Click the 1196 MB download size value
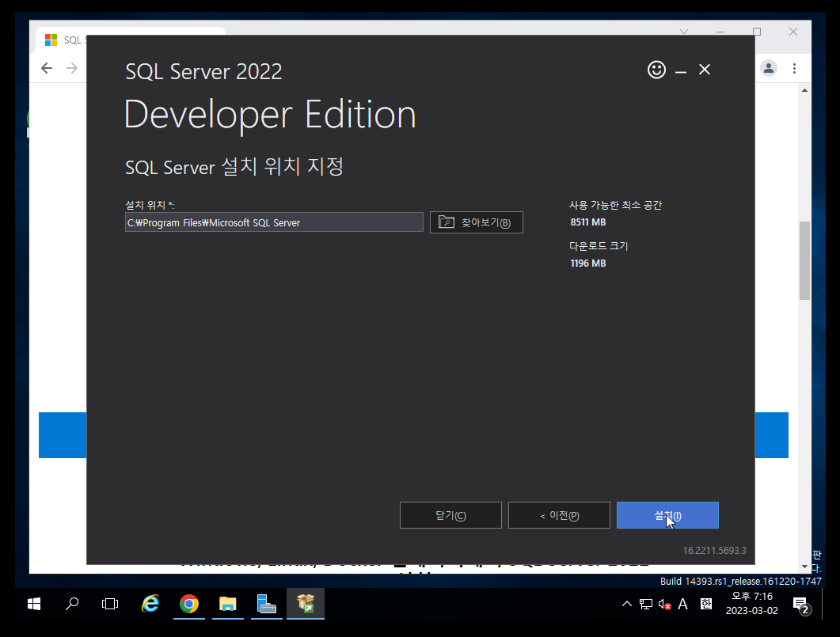 [587, 264]
